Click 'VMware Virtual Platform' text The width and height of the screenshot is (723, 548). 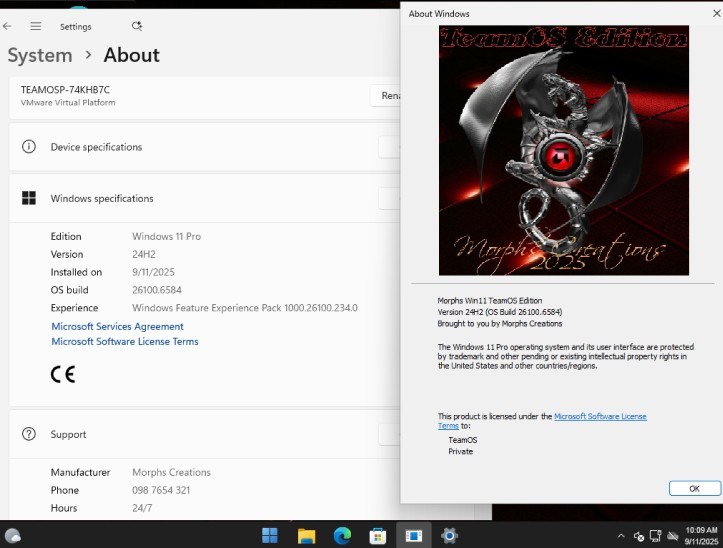pyautogui.click(x=68, y=102)
